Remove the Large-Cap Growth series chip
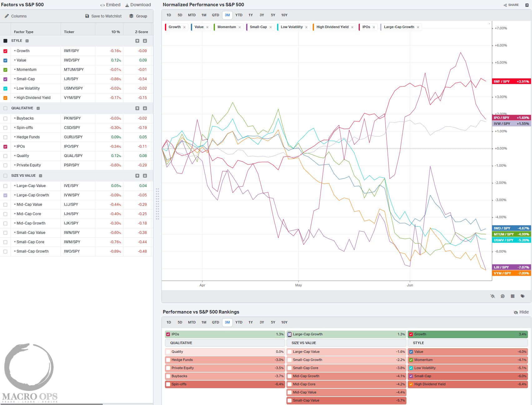The width and height of the screenshot is (532, 405). coord(418,27)
